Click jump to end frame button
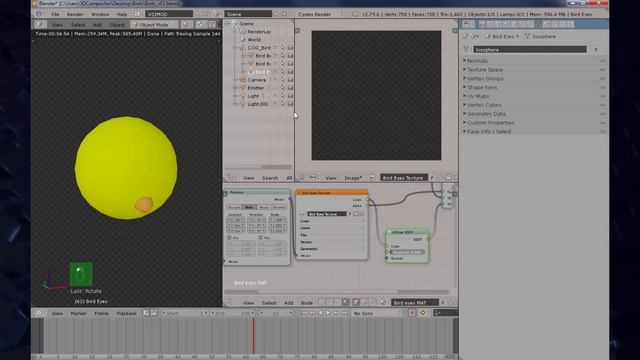 click(344, 313)
